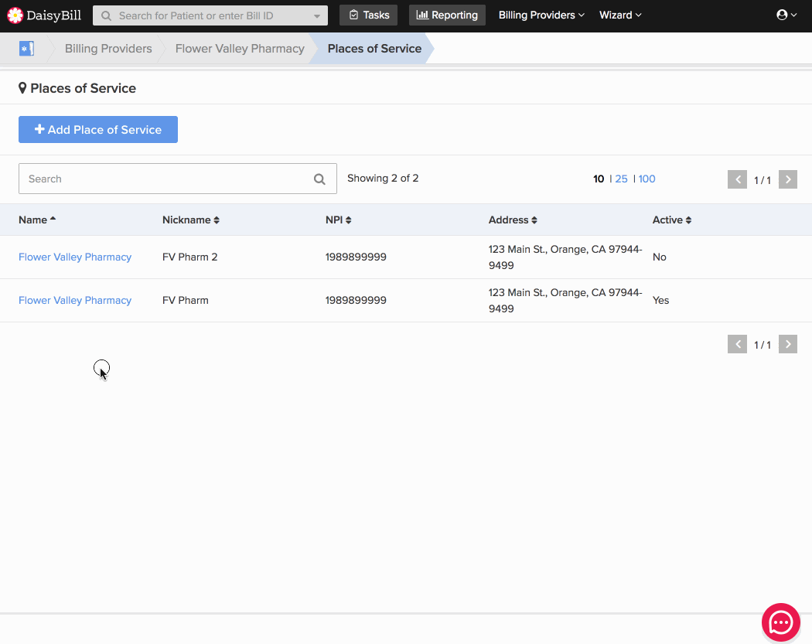The image size is (812, 644).
Task: Go to previous page in bottom pager
Action: [x=737, y=344]
